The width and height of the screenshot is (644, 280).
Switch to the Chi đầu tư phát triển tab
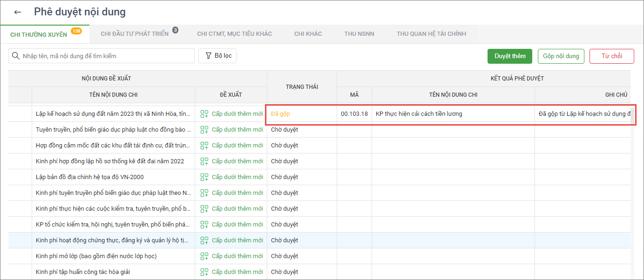coord(134,34)
